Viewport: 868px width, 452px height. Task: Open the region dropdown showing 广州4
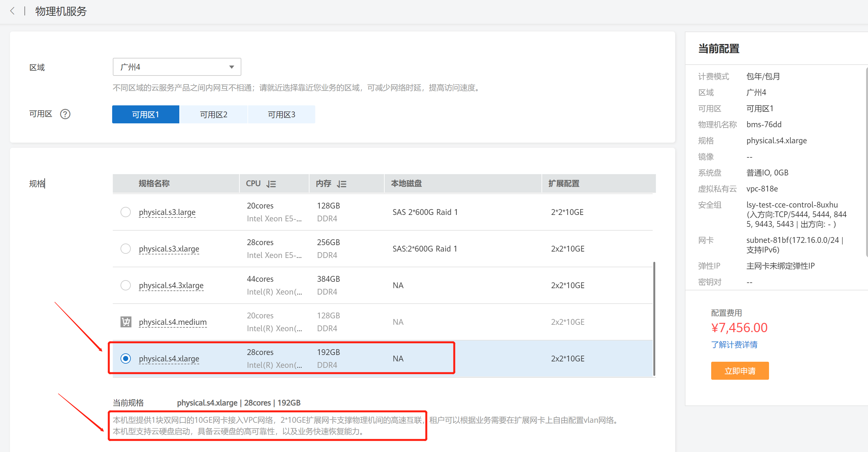coord(177,67)
